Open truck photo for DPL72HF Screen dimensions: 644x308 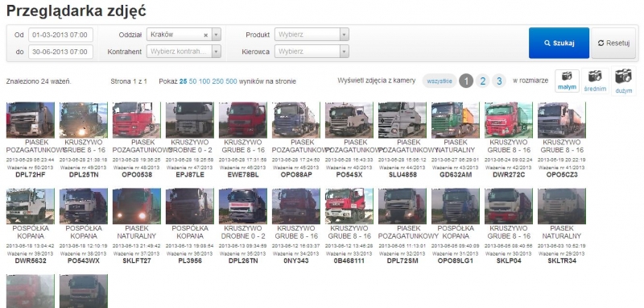(x=31, y=119)
